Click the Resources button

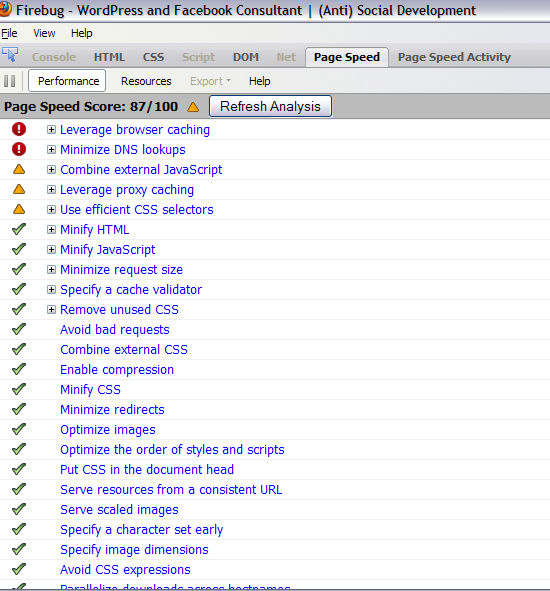click(146, 81)
